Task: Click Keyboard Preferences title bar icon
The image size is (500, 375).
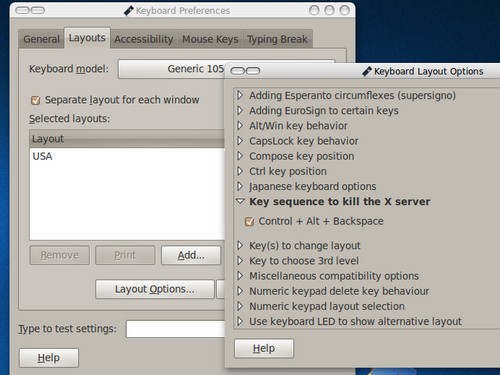Action: 129,11
